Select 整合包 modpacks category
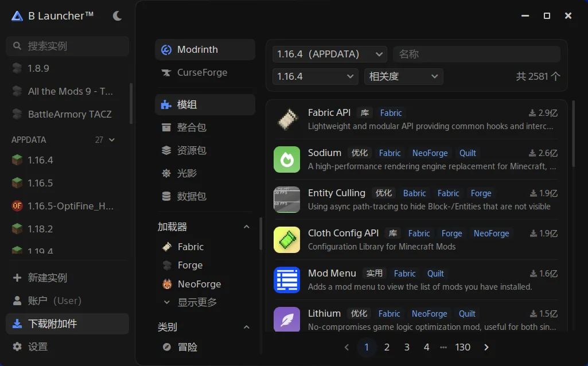Image resolution: width=588 pixels, height=366 pixels. click(205, 127)
